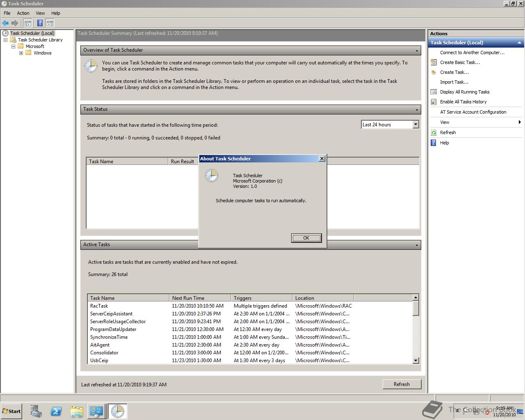
Task: Click the Task Status Task Name column header
Action: 127,162
